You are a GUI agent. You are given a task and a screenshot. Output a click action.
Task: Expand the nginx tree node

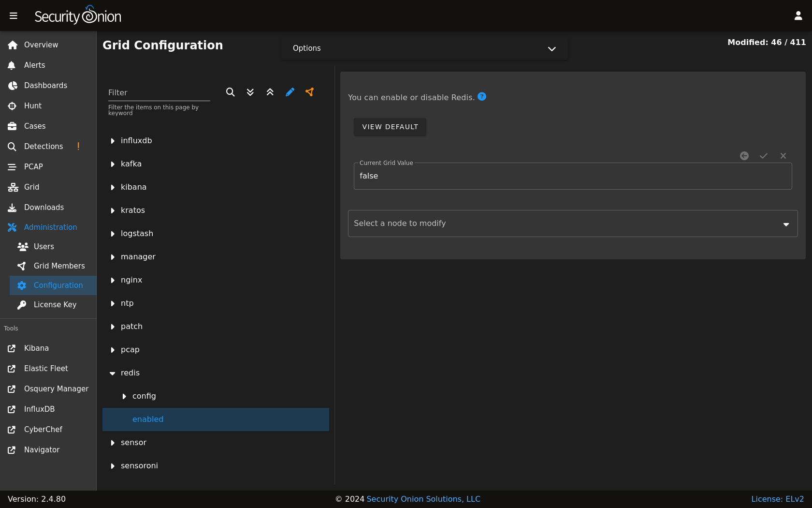point(113,280)
